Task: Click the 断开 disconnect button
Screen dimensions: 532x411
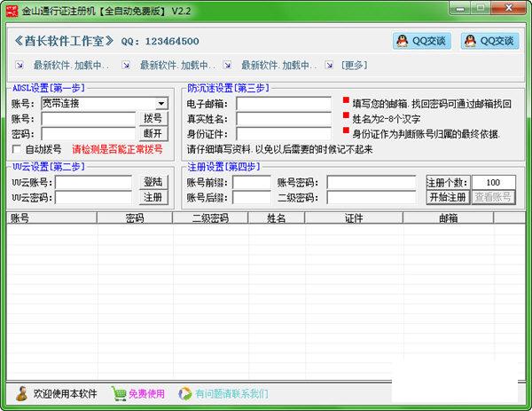Action: pyautogui.click(x=153, y=133)
